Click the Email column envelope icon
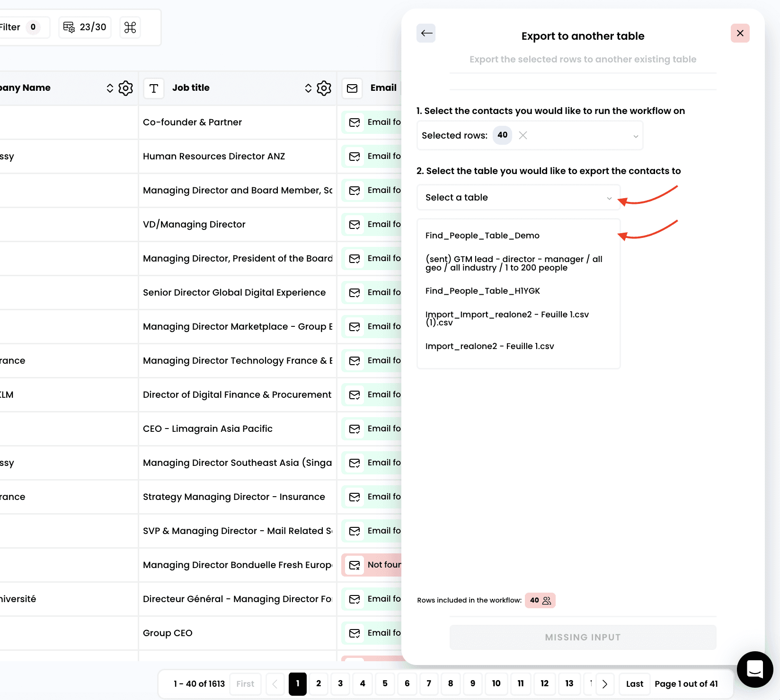The height and width of the screenshot is (700, 780). point(352,88)
